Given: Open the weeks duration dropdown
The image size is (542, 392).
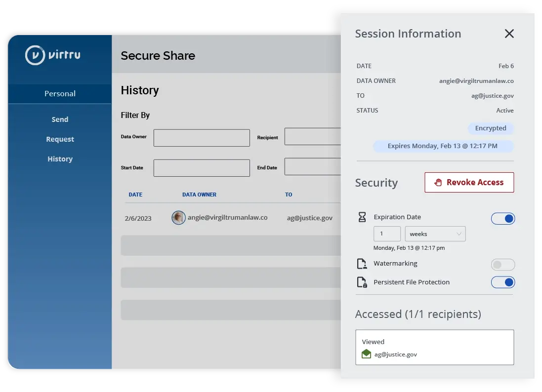Looking at the screenshot, I should click(x=435, y=234).
